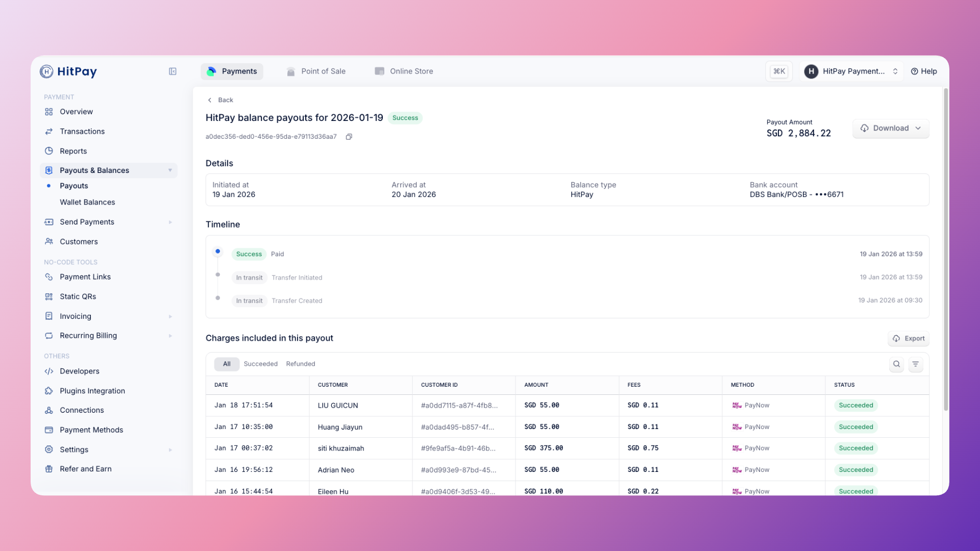
Task: Click the page vertical scrollbar
Action: [x=945, y=250]
